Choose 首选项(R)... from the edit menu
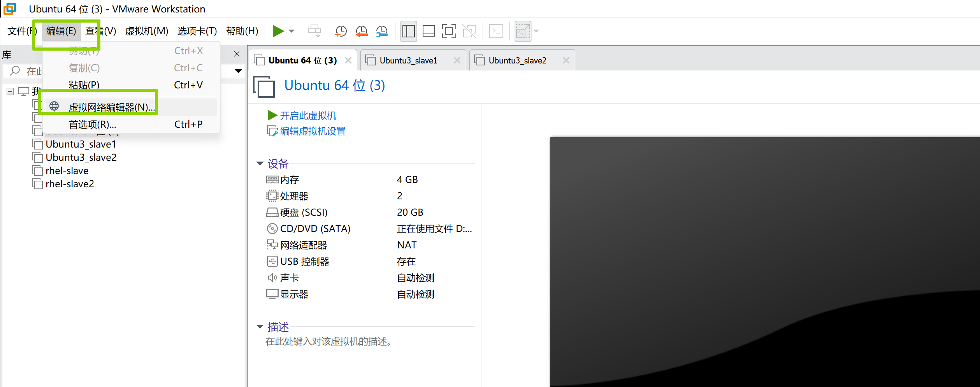Screen dimensions: 980x387 click(x=131, y=124)
